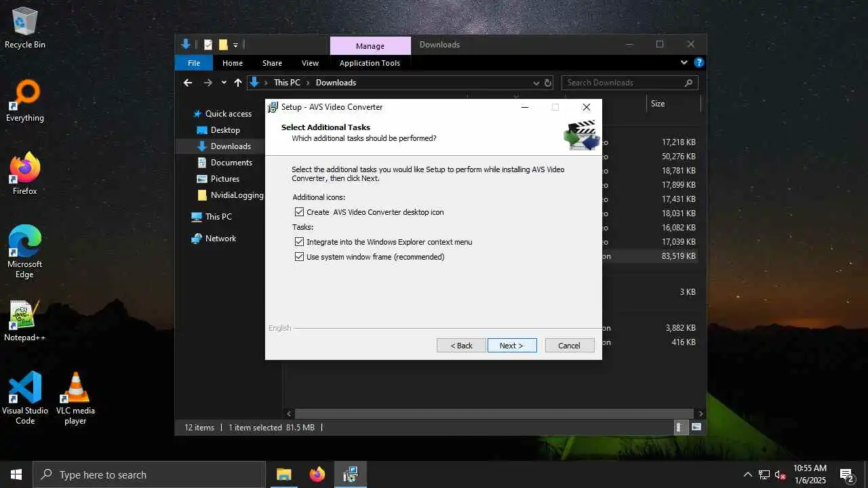Open File Explorer help icon
The height and width of the screenshot is (488, 868).
tap(698, 62)
